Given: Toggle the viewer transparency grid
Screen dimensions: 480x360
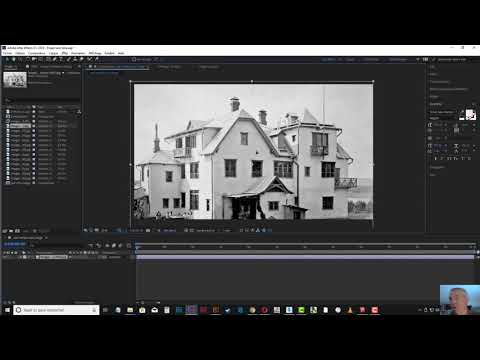Looking at the screenshot, I should click(191, 230).
